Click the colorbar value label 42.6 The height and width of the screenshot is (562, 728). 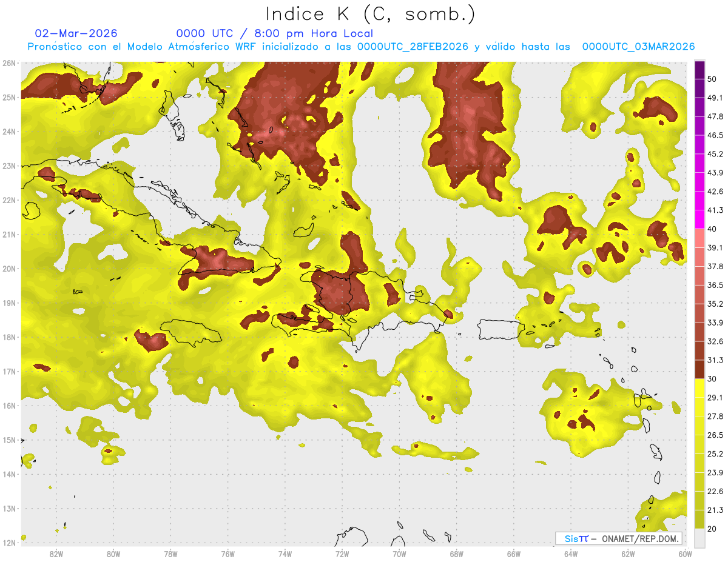pyautogui.click(x=715, y=192)
